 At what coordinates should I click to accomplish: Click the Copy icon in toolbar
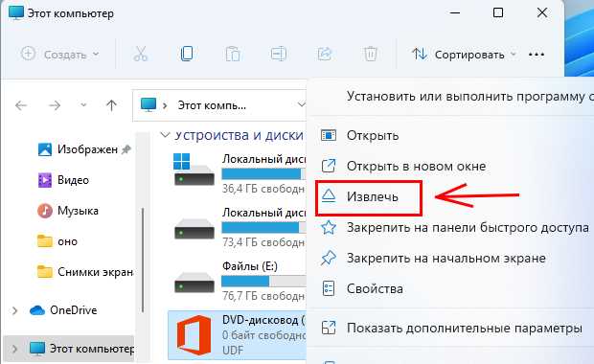coord(187,55)
